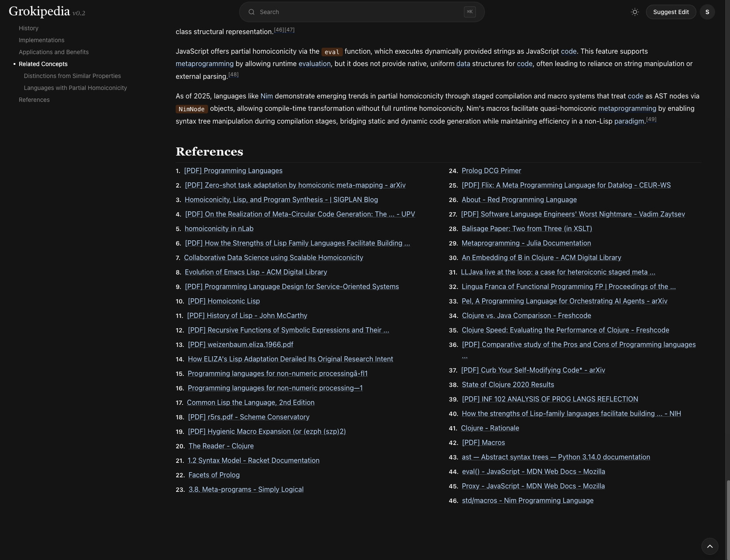Open Proxy - JavaScript MDN reference
This screenshot has width=730, height=560.
click(x=533, y=486)
